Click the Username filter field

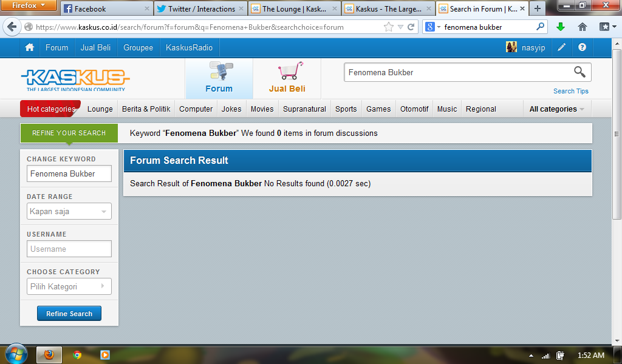pyautogui.click(x=69, y=249)
